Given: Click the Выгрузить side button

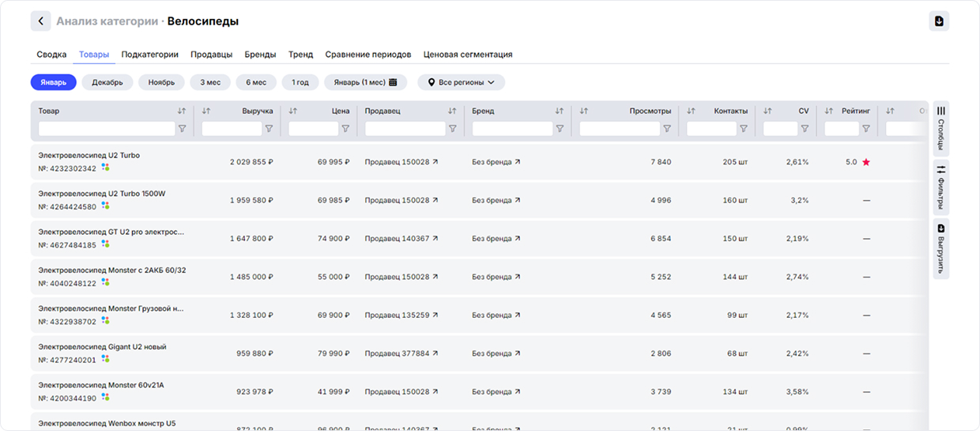Looking at the screenshot, I should [940, 248].
